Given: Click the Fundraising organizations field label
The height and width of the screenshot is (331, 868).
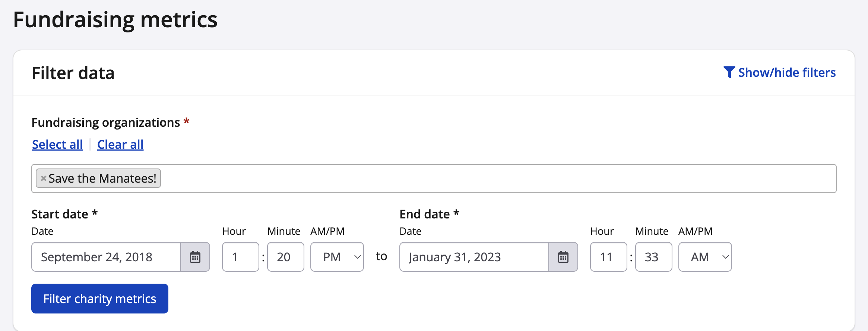Looking at the screenshot, I should 106,123.
